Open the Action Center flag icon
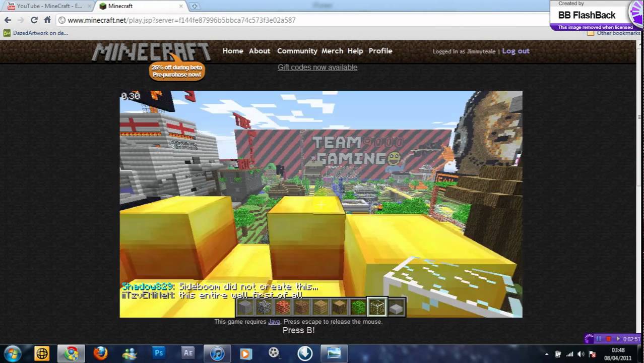Viewport: 644px width, 363px height. (x=593, y=354)
